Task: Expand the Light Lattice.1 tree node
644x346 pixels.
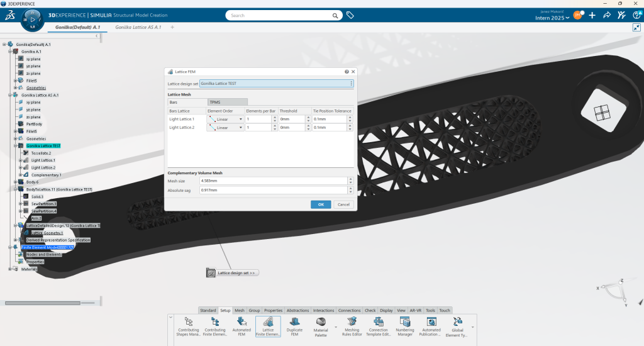Action: pos(20,160)
